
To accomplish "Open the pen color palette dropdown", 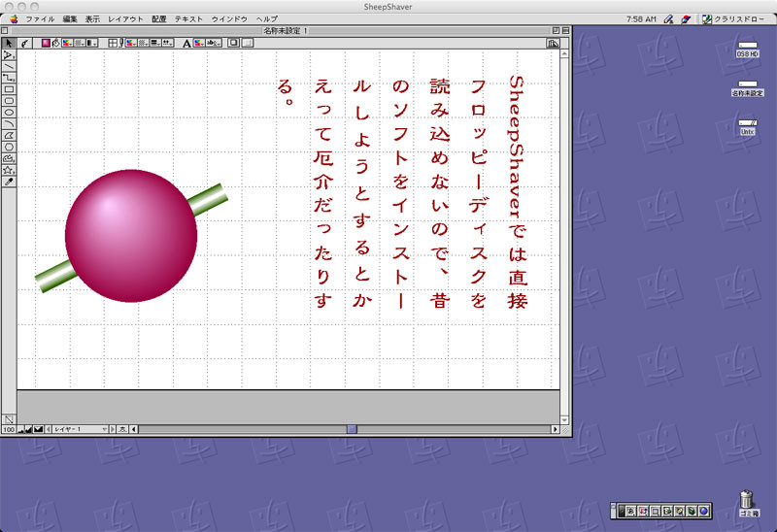I will point(131,43).
